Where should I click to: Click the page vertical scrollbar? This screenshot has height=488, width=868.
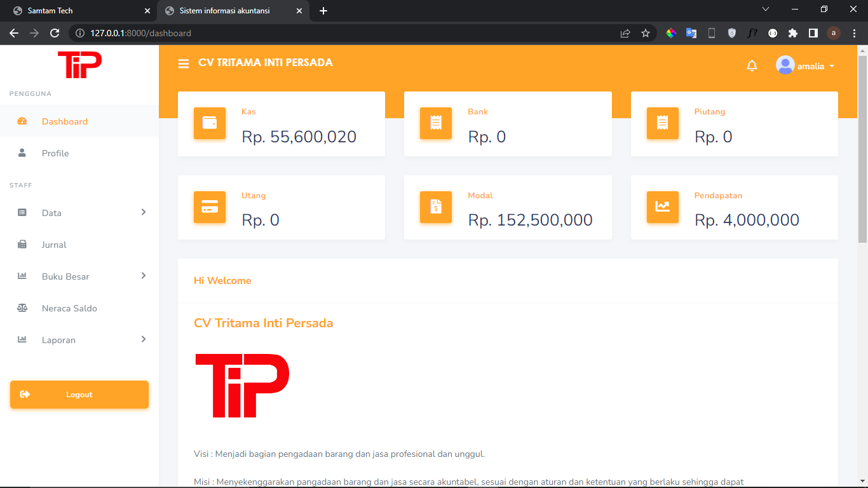pos(862,150)
